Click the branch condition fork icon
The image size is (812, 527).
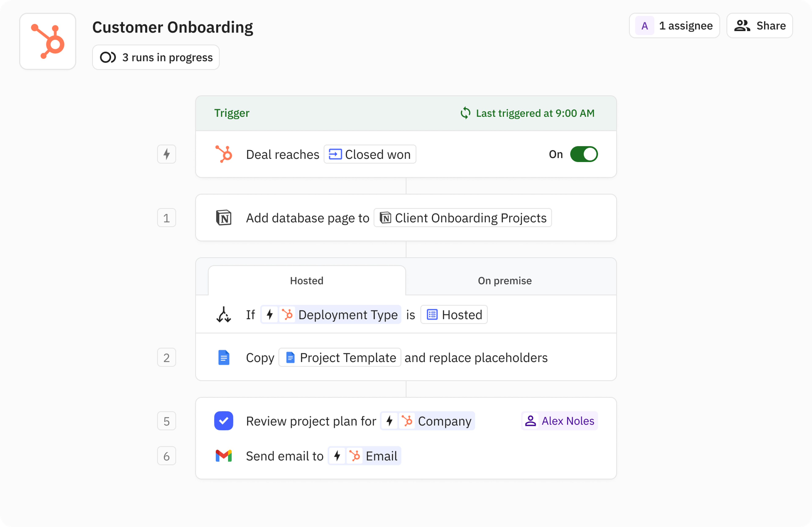[x=224, y=315]
